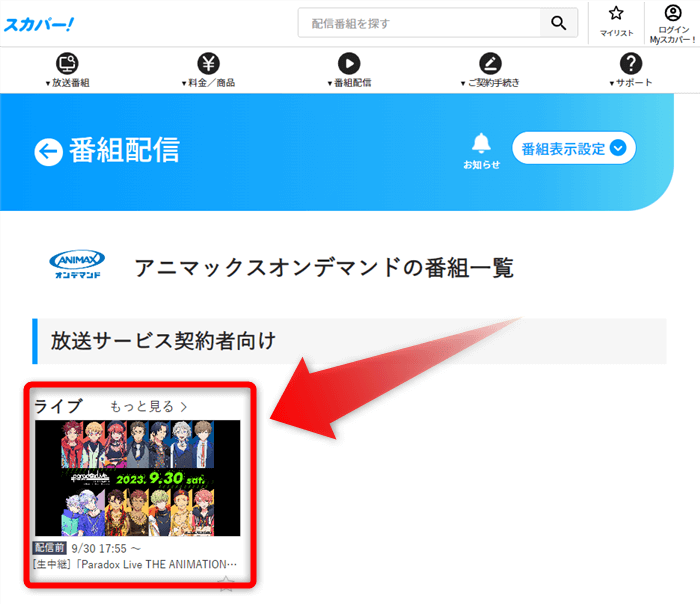Click the ご契約手続き pencil icon
The width and height of the screenshot is (700, 604).
(490, 63)
